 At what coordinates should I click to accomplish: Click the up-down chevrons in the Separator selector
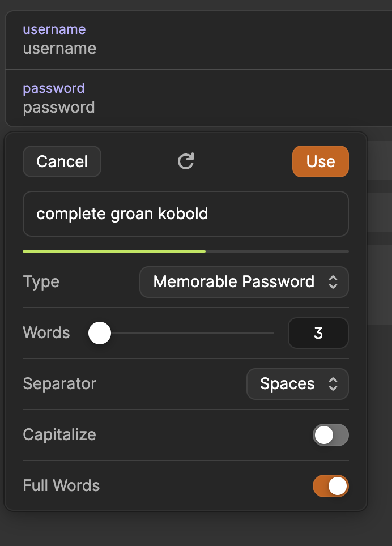point(333,384)
